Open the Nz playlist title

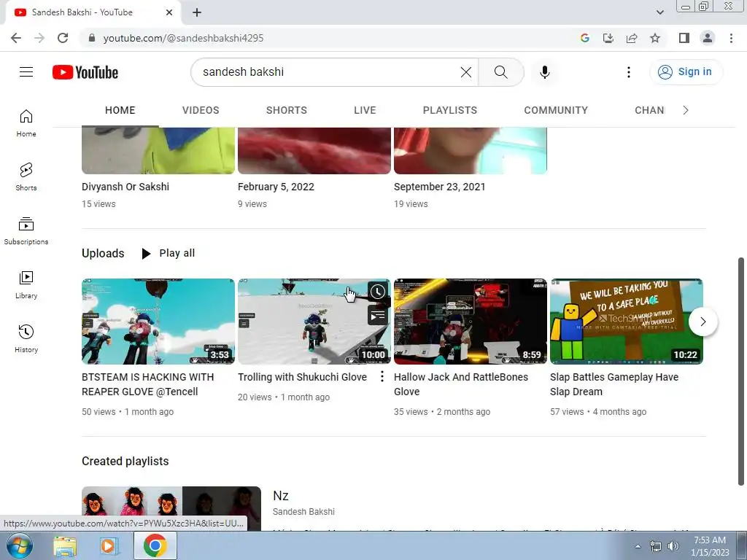point(281,496)
